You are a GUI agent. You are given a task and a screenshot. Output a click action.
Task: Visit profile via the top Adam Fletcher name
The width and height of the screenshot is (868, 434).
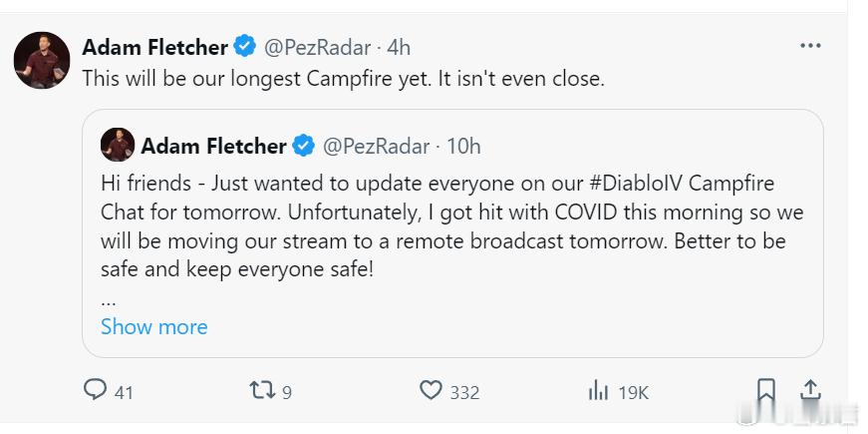coord(155,47)
